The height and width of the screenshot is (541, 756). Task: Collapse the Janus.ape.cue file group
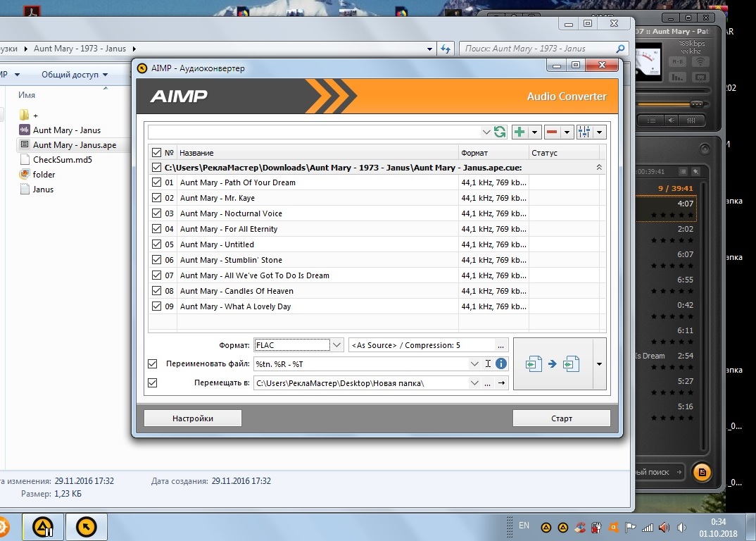tap(599, 168)
